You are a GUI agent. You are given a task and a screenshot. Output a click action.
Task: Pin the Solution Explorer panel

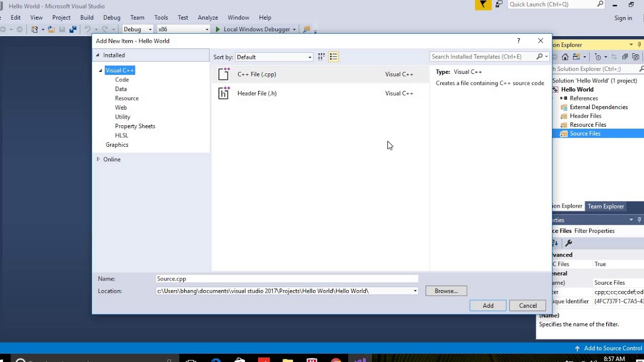coord(639,45)
